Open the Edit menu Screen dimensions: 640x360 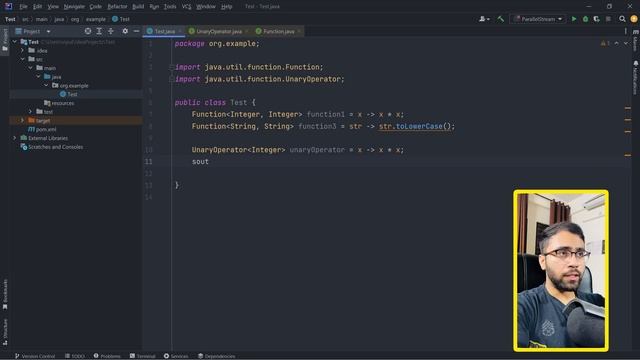coord(38,7)
